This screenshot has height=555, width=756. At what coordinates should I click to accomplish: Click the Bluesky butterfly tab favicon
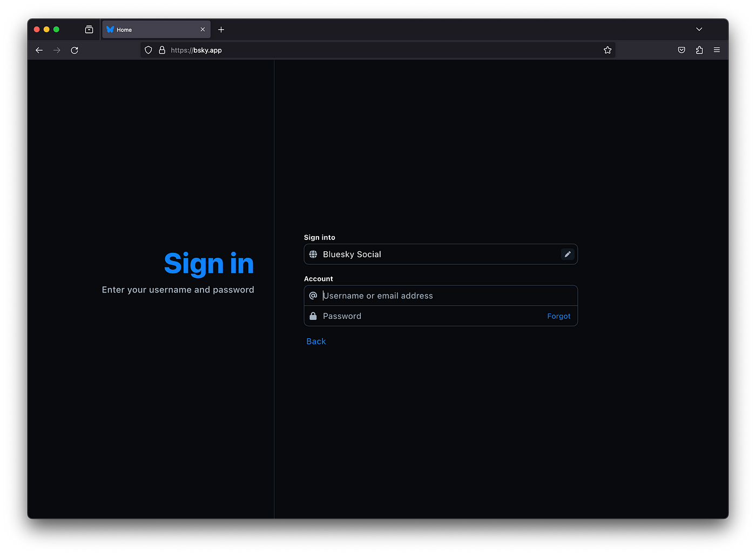110,30
